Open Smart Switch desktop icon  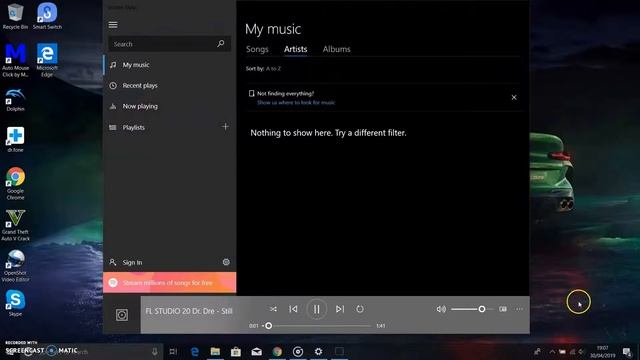[x=47, y=16]
